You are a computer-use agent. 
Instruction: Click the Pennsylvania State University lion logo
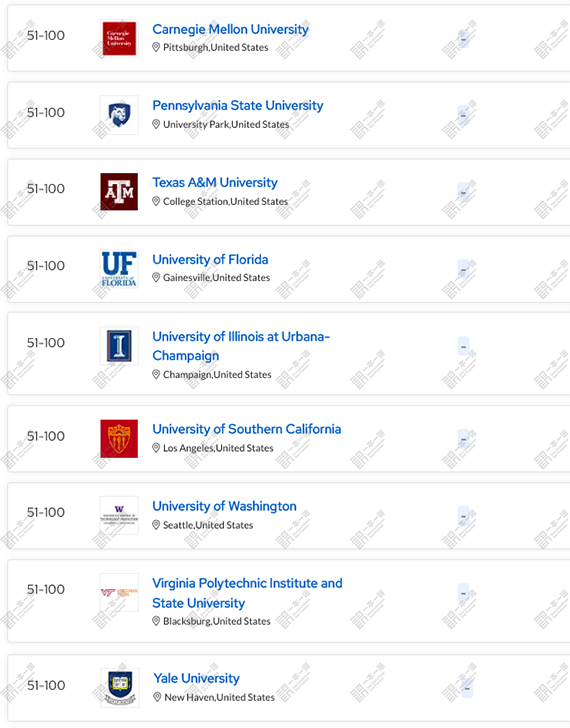[x=119, y=115]
